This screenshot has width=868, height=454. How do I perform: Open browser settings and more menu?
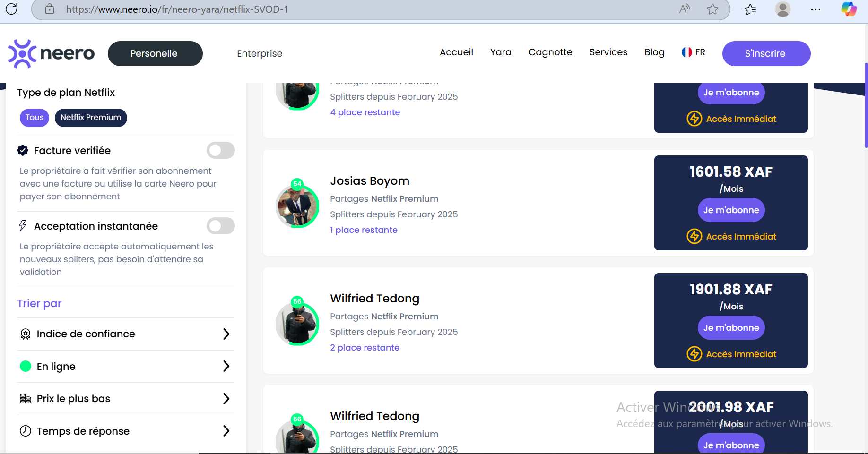[x=816, y=9]
